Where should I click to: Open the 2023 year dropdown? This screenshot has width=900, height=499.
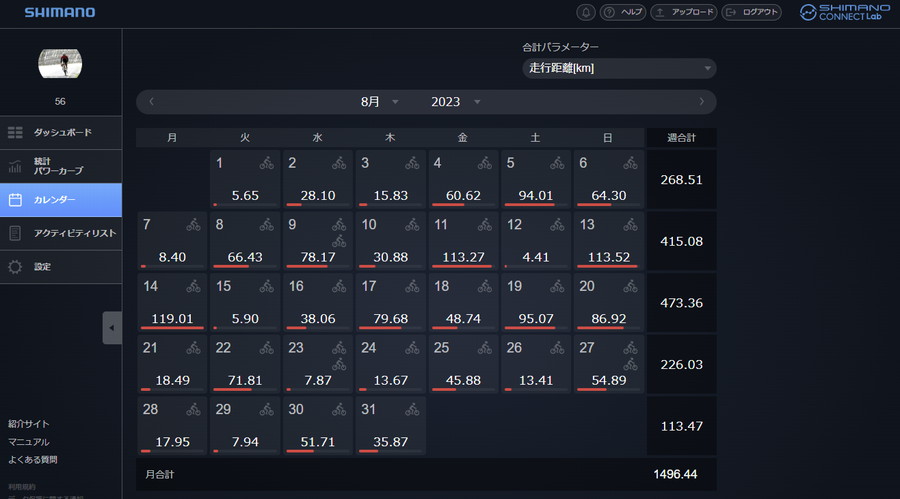tap(455, 102)
